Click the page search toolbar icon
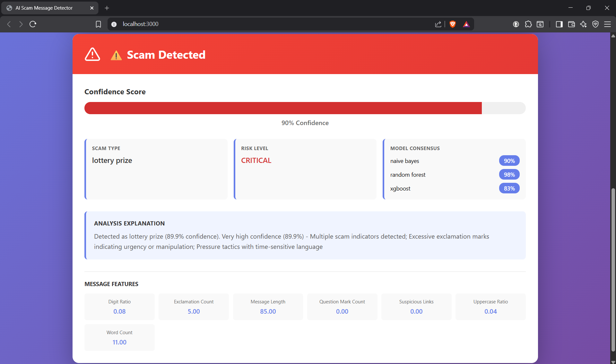This screenshot has width=616, height=364. (540, 24)
